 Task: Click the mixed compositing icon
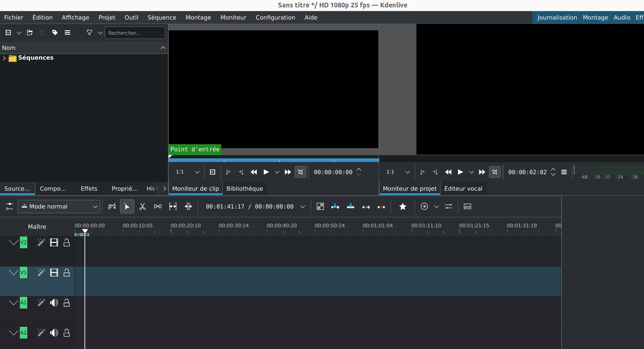tap(320, 207)
